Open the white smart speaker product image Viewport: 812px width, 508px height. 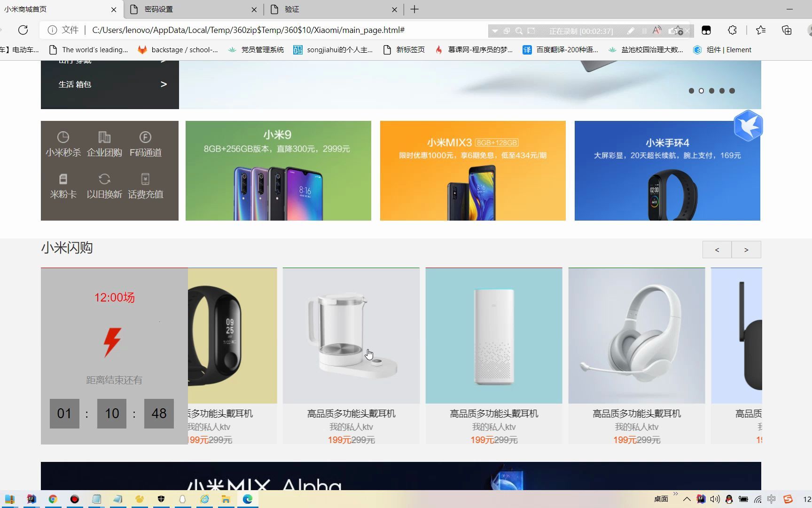pos(494,336)
